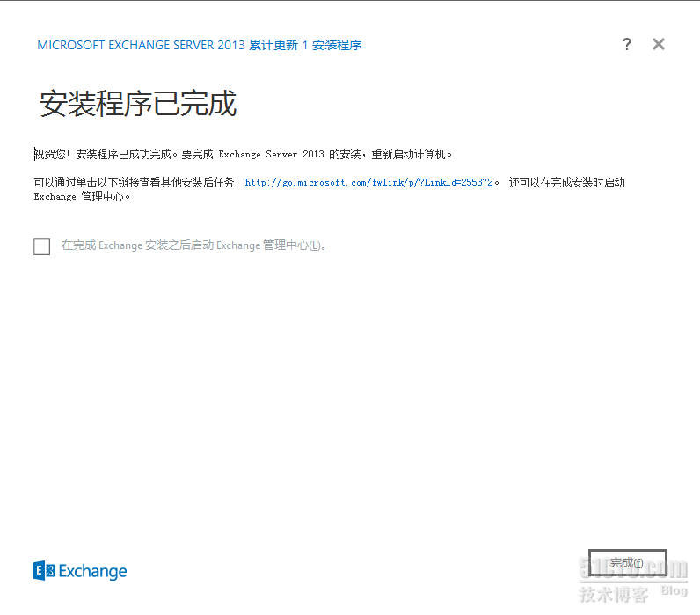Click the 祝贺您 congratulation message text

pyautogui.click(x=243, y=154)
